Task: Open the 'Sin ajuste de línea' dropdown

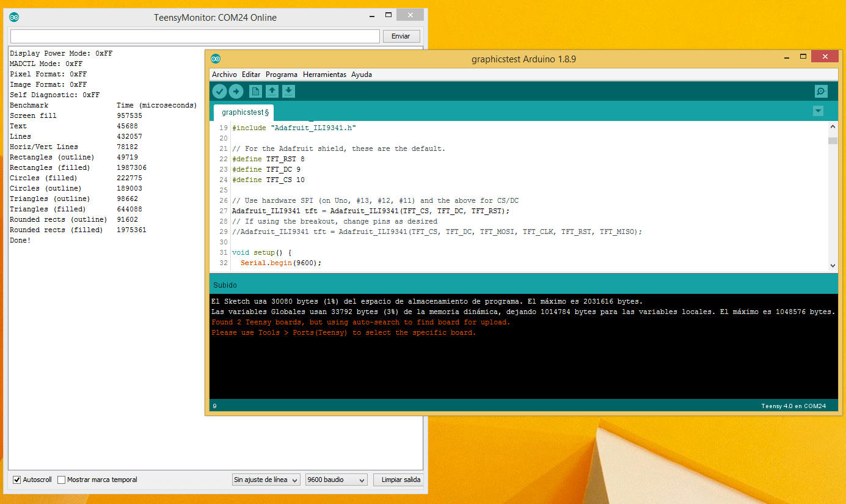Action: click(266, 480)
